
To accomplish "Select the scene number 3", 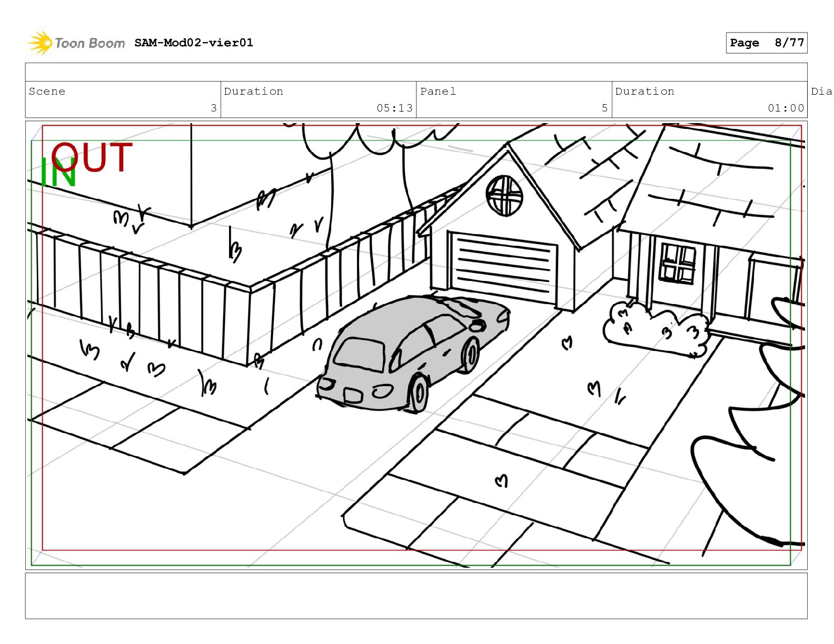I will point(213,108).
